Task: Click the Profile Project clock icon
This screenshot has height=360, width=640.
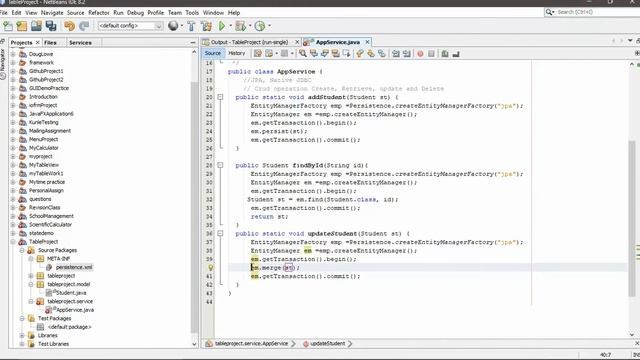Action: pyautogui.click(x=260, y=26)
